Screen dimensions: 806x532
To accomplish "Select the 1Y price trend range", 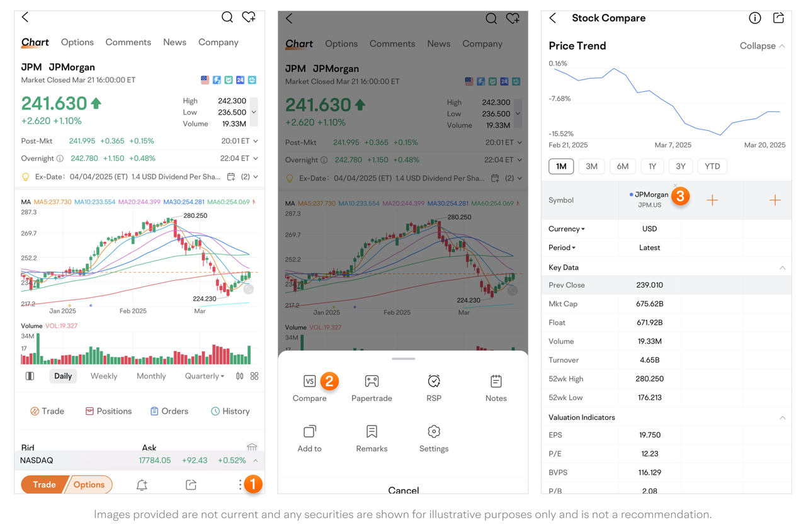I will (652, 166).
